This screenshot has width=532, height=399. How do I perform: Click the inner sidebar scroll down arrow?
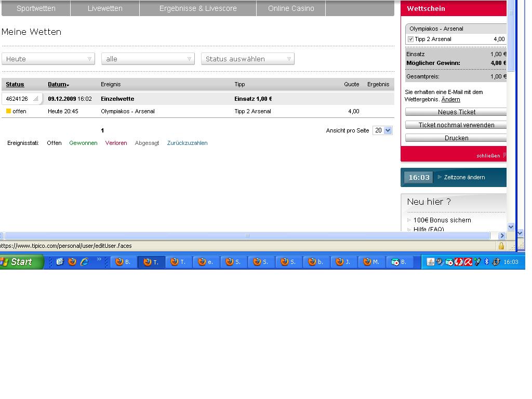tap(511, 227)
